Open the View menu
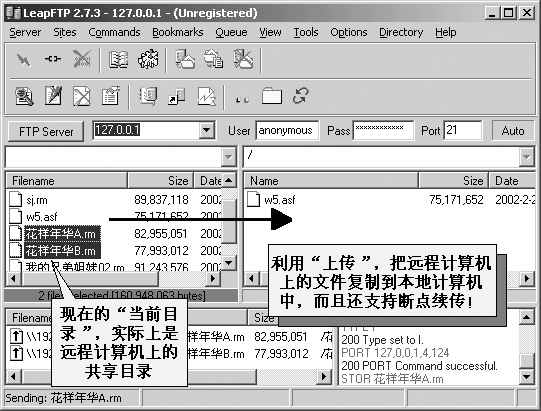Viewport: 541px width, 411px height. (270, 32)
